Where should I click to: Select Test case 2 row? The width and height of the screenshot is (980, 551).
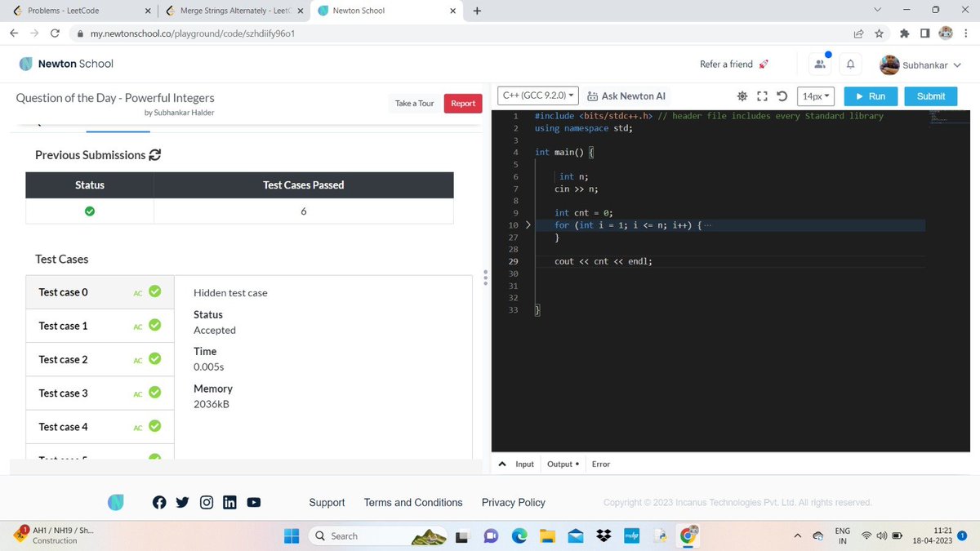pos(100,359)
